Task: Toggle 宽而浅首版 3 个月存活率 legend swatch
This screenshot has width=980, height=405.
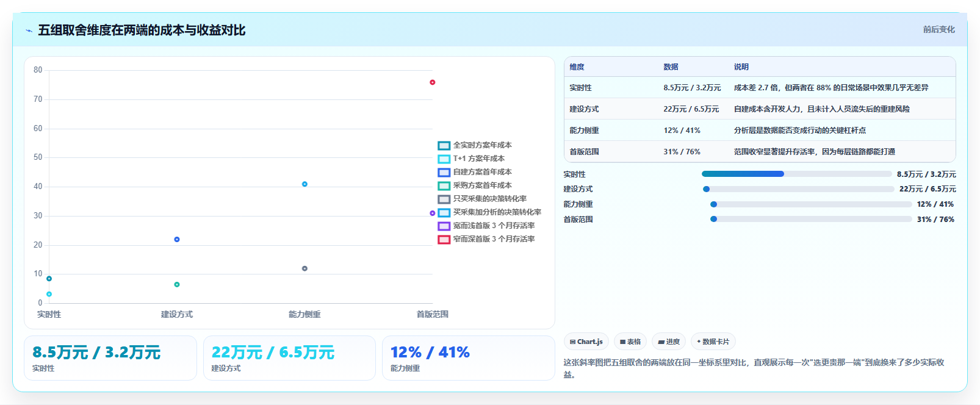Action: pos(444,226)
